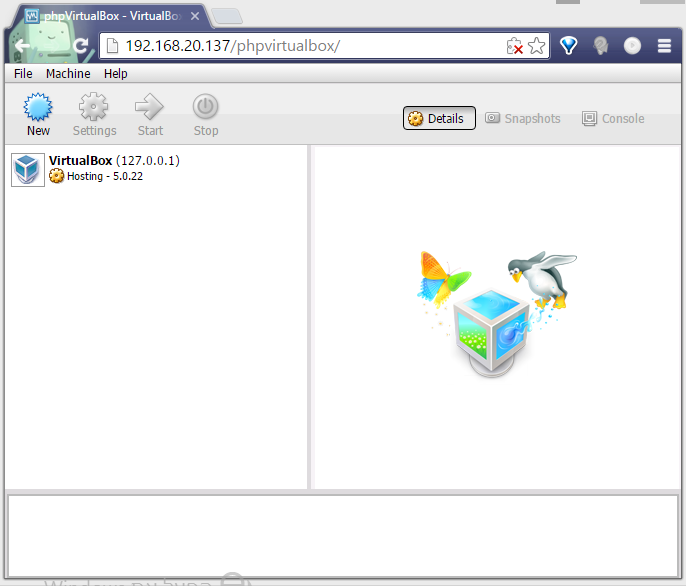The image size is (686, 586).
Task: Switch to the Details tab
Action: tap(439, 118)
